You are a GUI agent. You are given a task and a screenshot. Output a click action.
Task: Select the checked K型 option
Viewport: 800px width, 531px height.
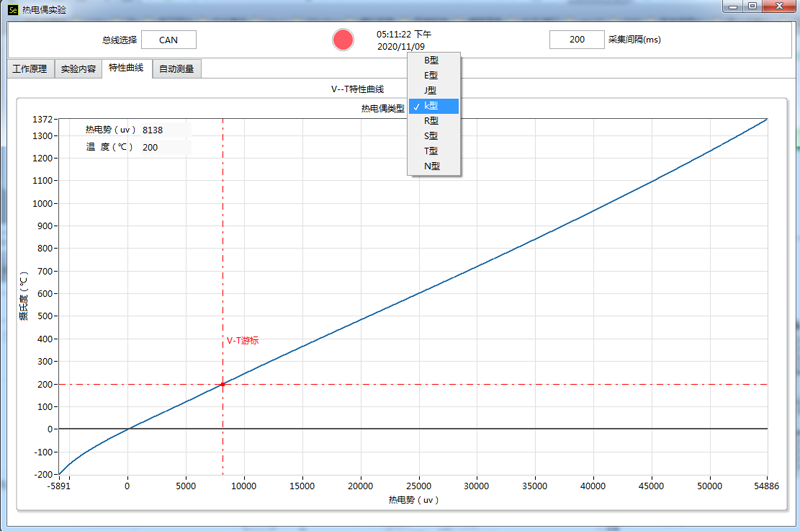[432, 106]
